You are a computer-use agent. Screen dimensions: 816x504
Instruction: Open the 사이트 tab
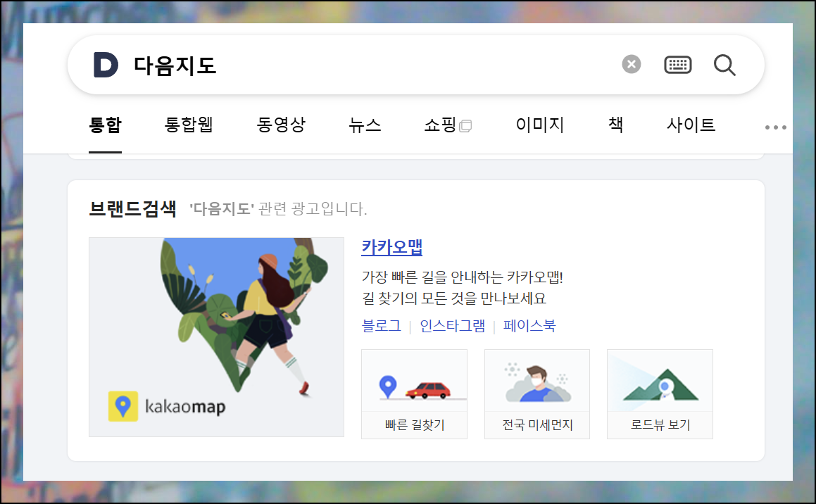(691, 125)
